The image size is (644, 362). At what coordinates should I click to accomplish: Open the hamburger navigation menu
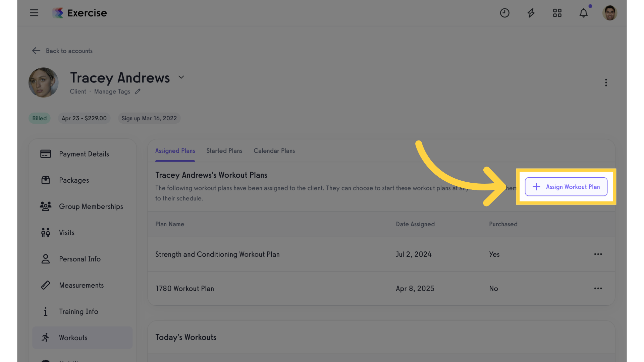coord(34,13)
